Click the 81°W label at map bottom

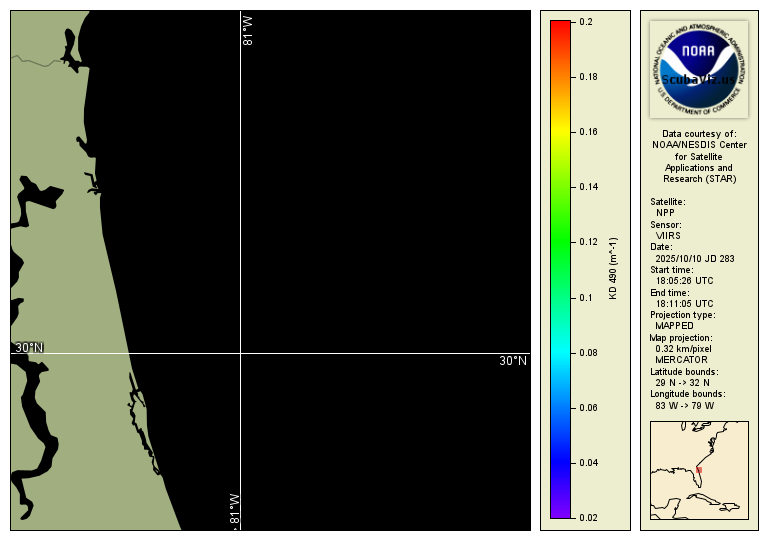coord(234,510)
